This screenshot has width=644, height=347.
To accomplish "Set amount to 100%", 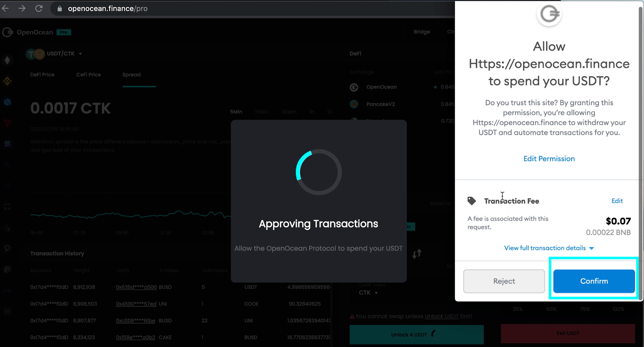I will tap(618, 309).
